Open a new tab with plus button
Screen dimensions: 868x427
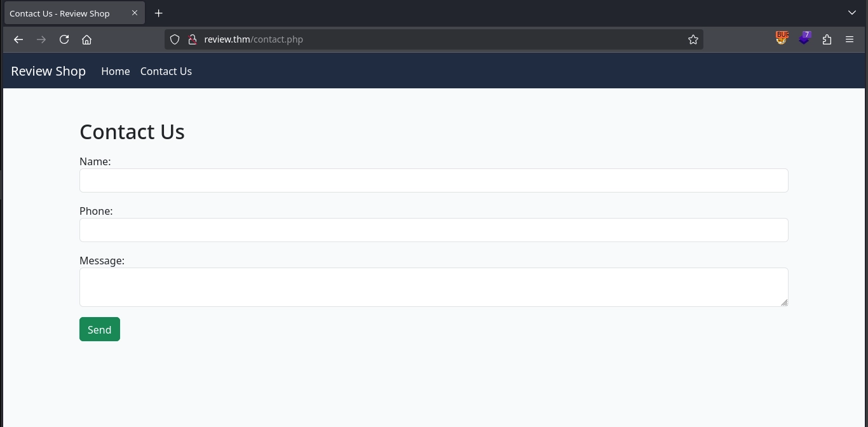[x=159, y=13]
